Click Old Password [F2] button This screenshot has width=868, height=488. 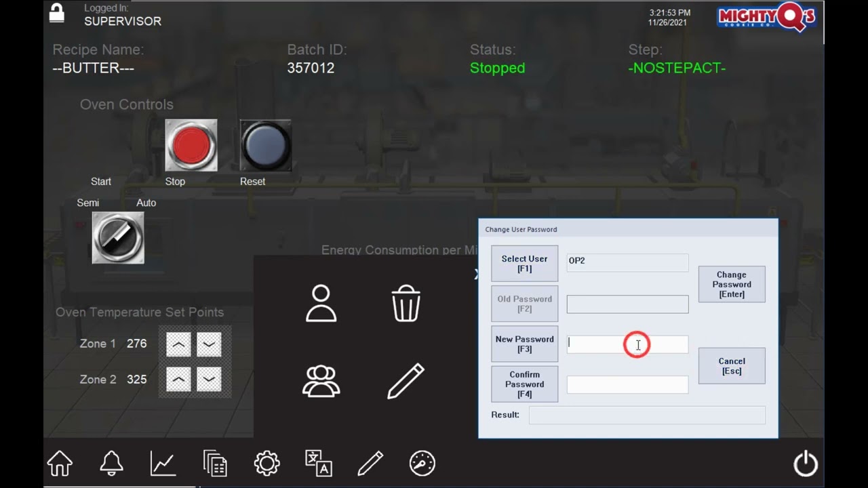(x=524, y=304)
